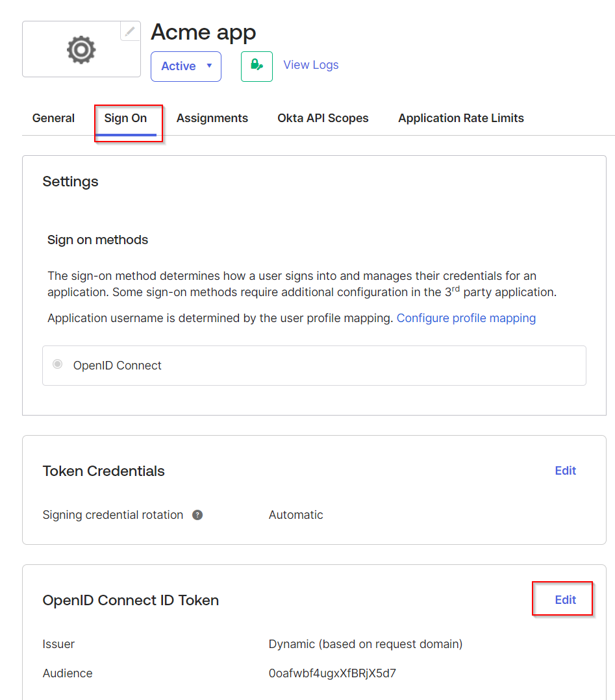Select the Sign On tab

coord(126,118)
